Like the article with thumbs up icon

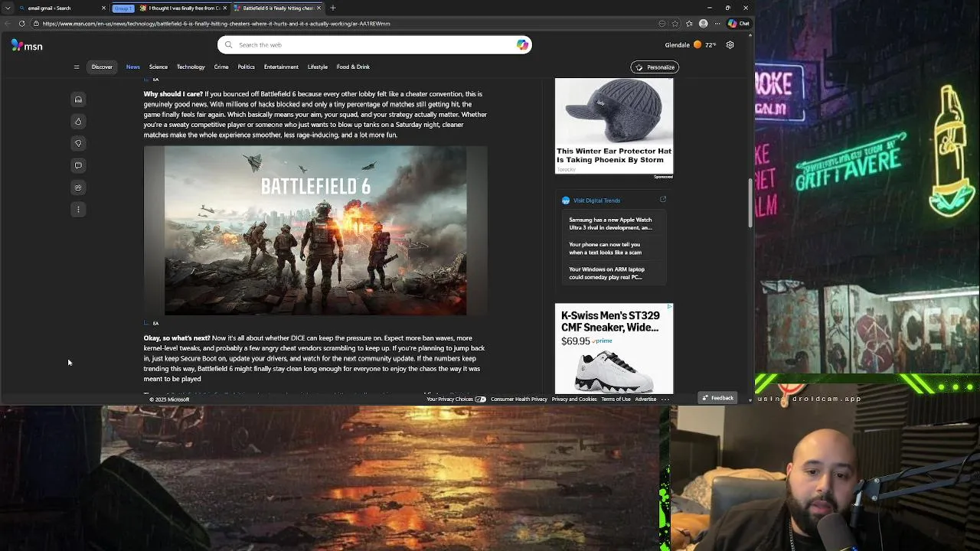[x=78, y=122]
